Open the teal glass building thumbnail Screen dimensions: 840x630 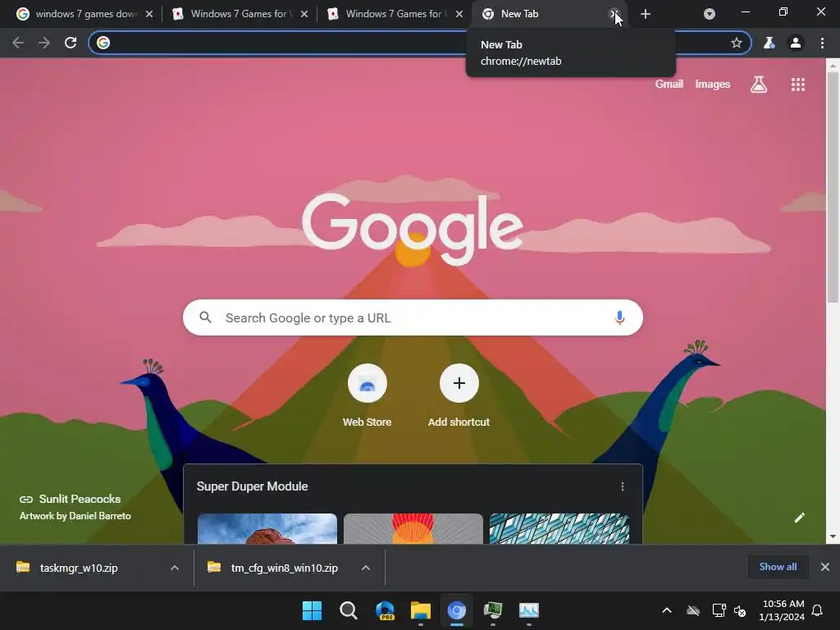[559, 529]
